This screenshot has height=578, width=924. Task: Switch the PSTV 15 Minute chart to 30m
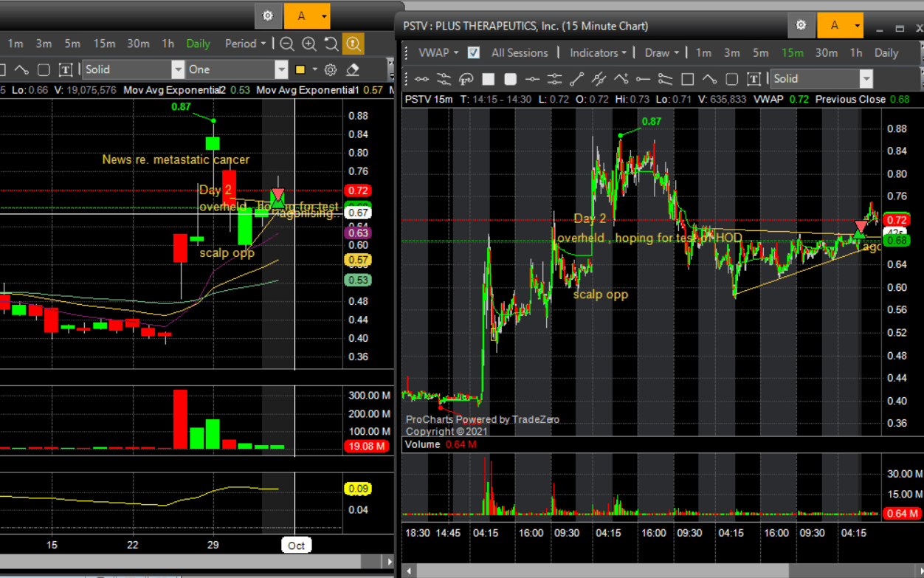click(826, 52)
